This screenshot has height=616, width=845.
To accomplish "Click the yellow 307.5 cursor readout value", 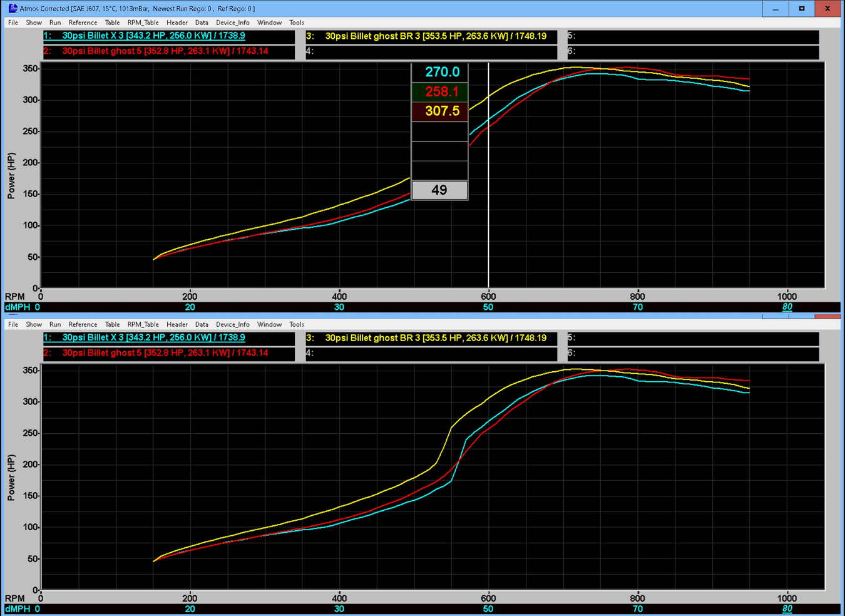I will [442, 111].
